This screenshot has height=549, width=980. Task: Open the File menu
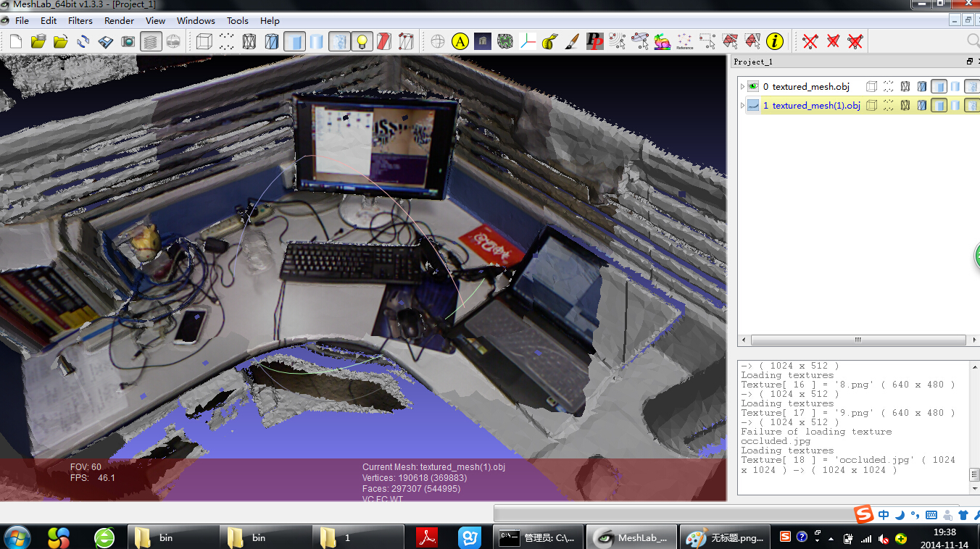(x=22, y=20)
